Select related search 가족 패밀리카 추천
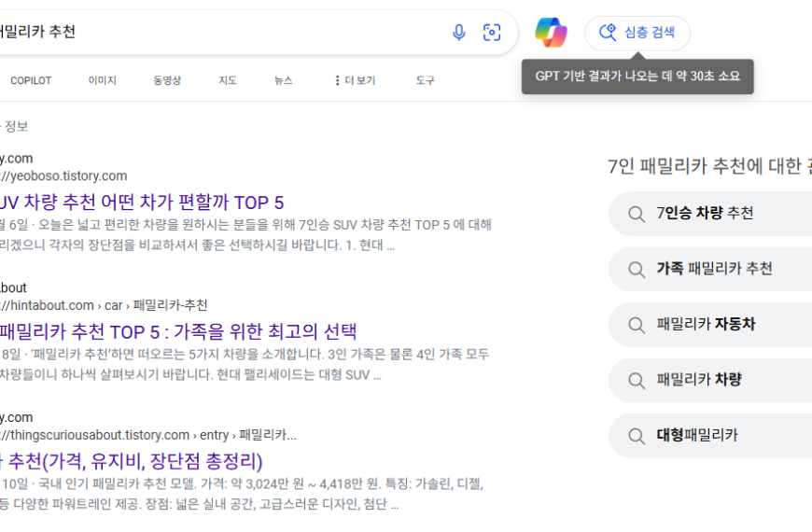 710,269
